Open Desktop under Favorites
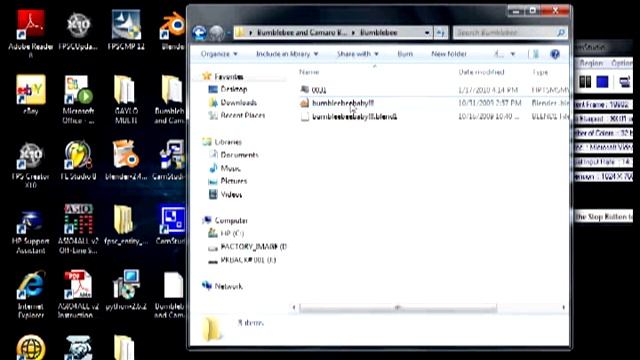Image resolution: width=640 pixels, height=360 pixels. (x=233, y=89)
